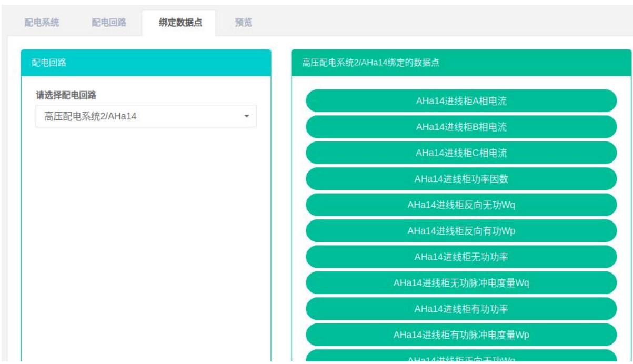Click AHa14进线柜B相电流 data point

click(x=461, y=127)
